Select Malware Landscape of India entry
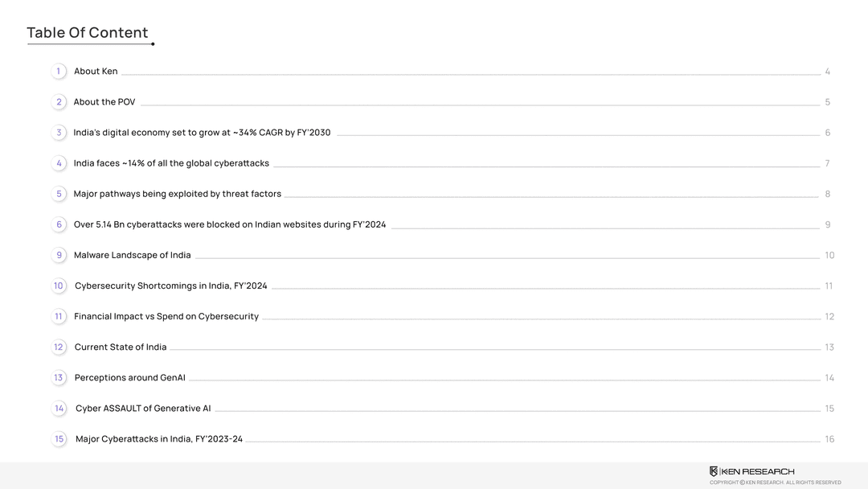This screenshot has height=489, width=868. (x=133, y=255)
